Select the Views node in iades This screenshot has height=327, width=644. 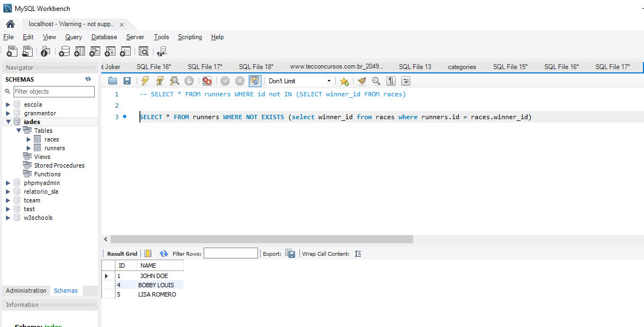pyautogui.click(x=42, y=157)
